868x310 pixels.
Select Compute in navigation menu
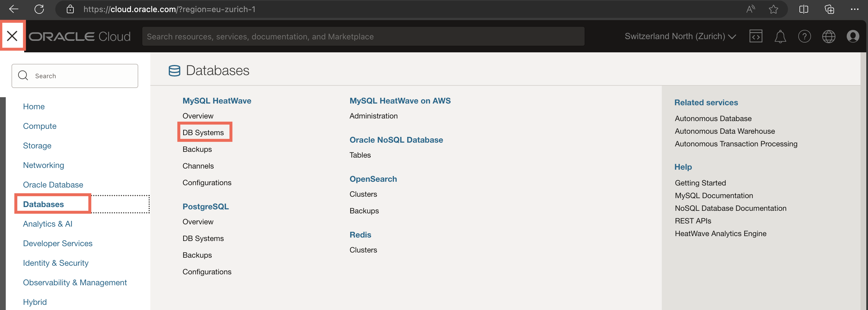[39, 126]
